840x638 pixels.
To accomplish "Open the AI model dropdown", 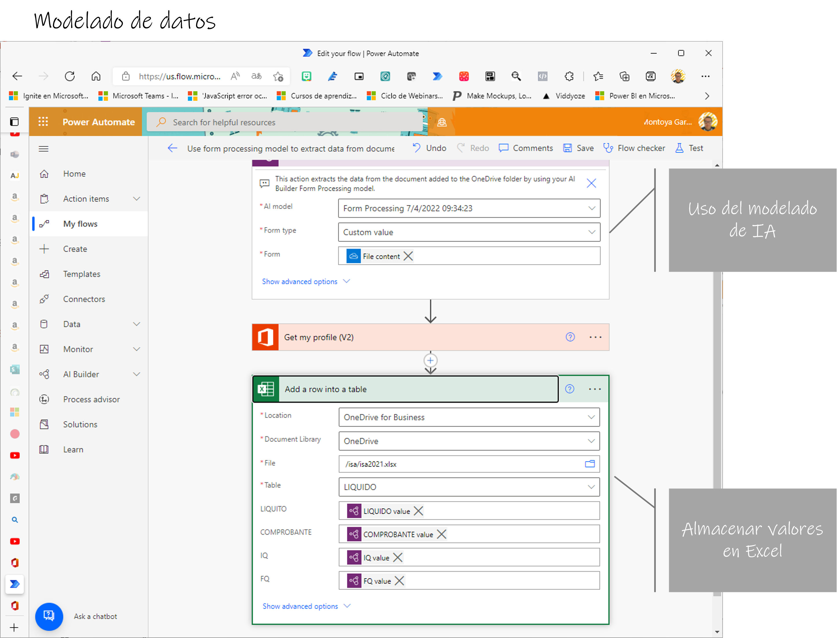I will (591, 208).
